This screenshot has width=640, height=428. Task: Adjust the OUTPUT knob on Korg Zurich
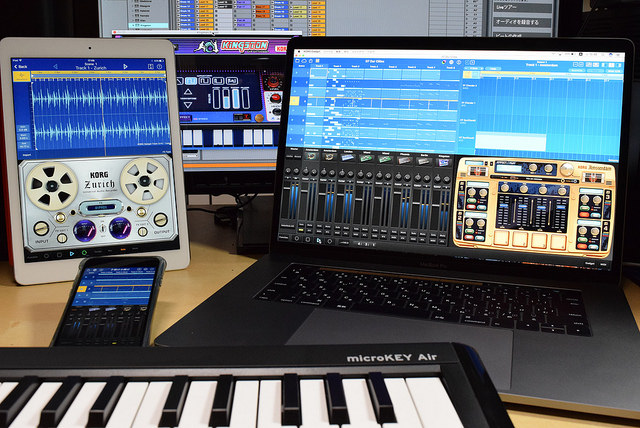(x=160, y=220)
